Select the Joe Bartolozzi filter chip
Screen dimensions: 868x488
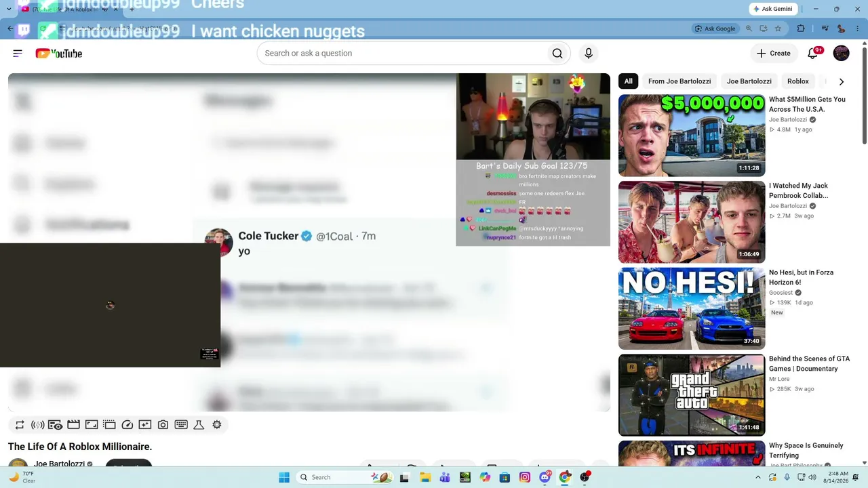pos(749,81)
